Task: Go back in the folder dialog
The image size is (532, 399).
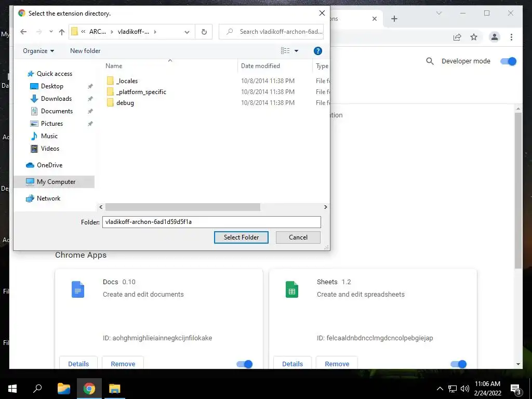Action: pyautogui.click(x=23, y=32)
